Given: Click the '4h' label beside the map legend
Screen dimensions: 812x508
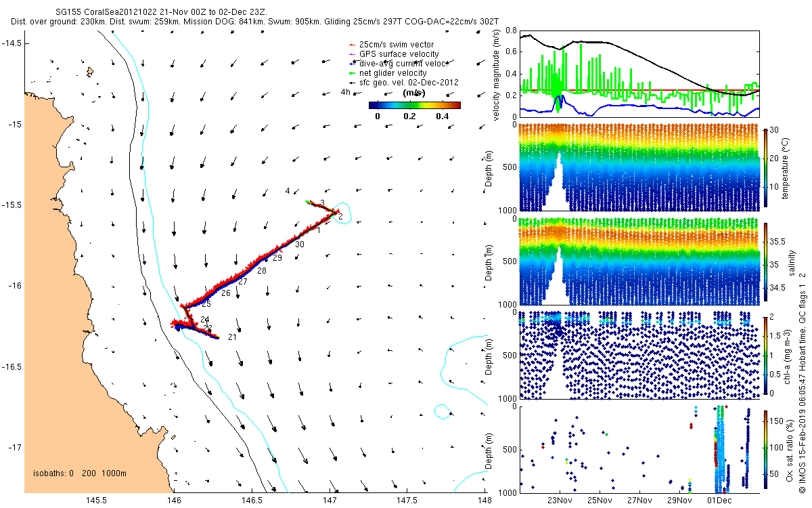Looking at the screenshot, I should coord(345,91).
